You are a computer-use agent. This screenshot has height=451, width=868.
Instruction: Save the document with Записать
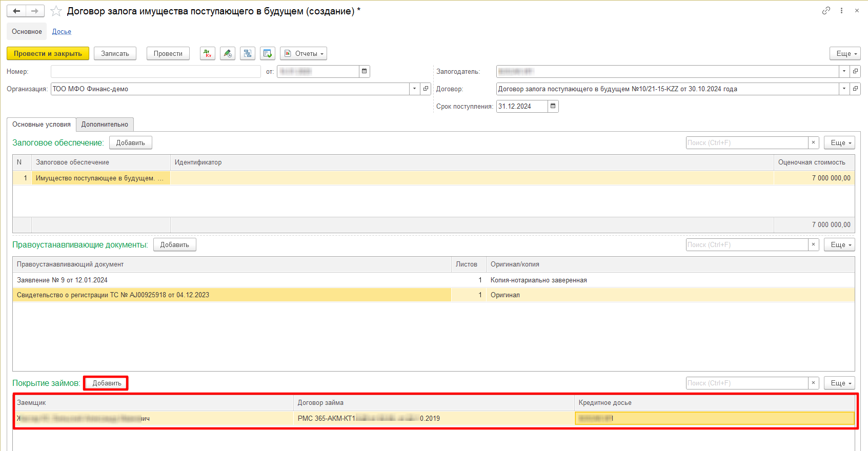coord(115,53)
